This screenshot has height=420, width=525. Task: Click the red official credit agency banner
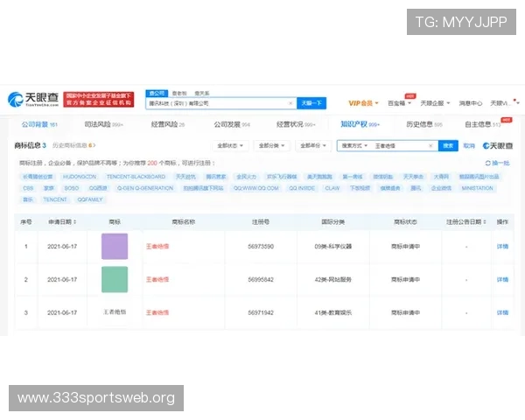pyautogui.click(x=98, y=100)
